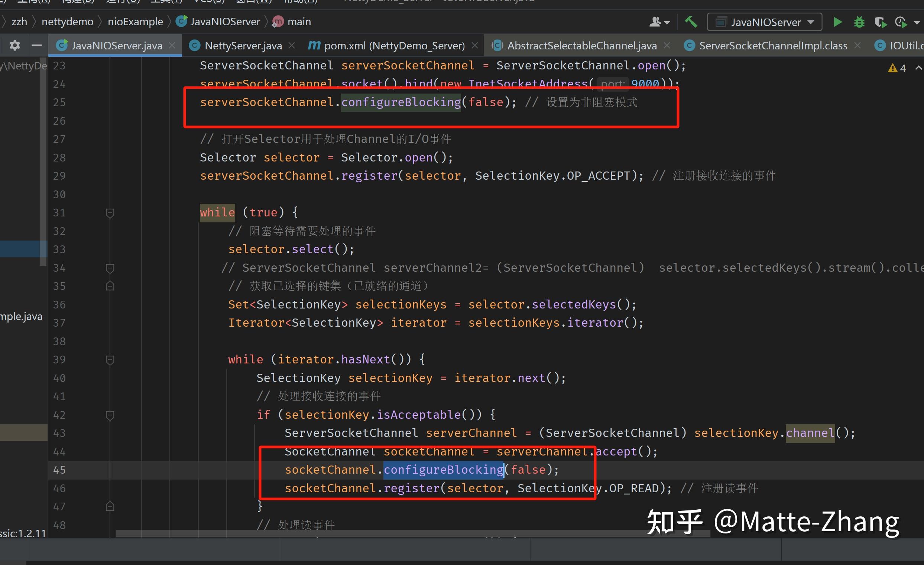Close the pom.xml tab
The width and height of the screenshot is (924, 565).
click(x=474, y=45)
